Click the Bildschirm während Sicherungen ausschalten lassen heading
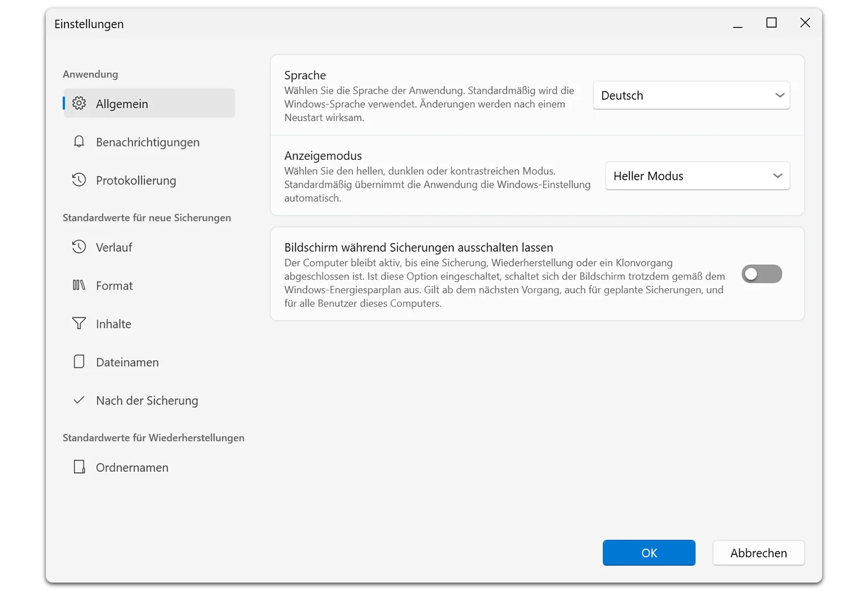The image size is (868, 591). [x=419, y=248]
